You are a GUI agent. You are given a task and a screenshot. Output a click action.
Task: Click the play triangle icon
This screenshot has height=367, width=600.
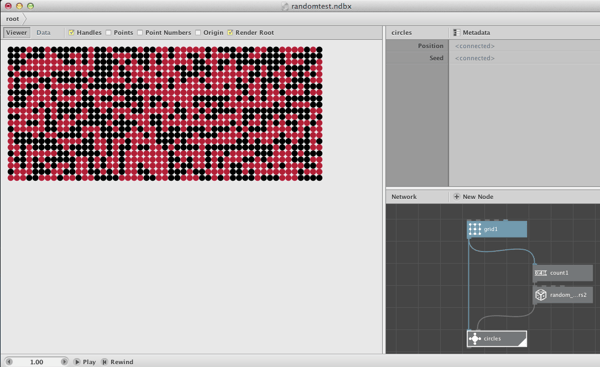(77, 362)
